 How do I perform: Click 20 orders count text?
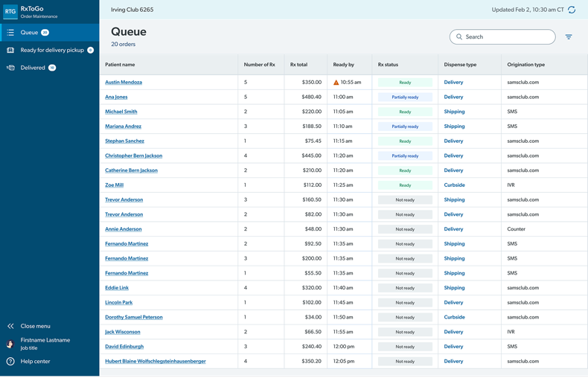click(x=123, y=44)
